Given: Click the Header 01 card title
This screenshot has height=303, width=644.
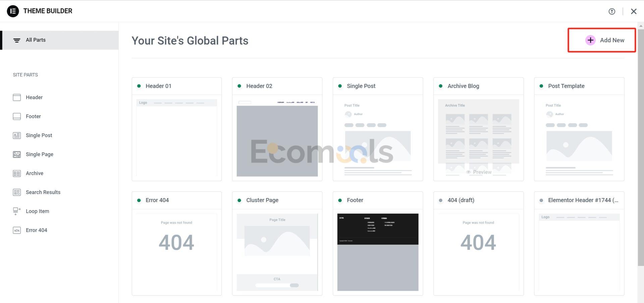Looking at the screenshot, I should (158, 86).
